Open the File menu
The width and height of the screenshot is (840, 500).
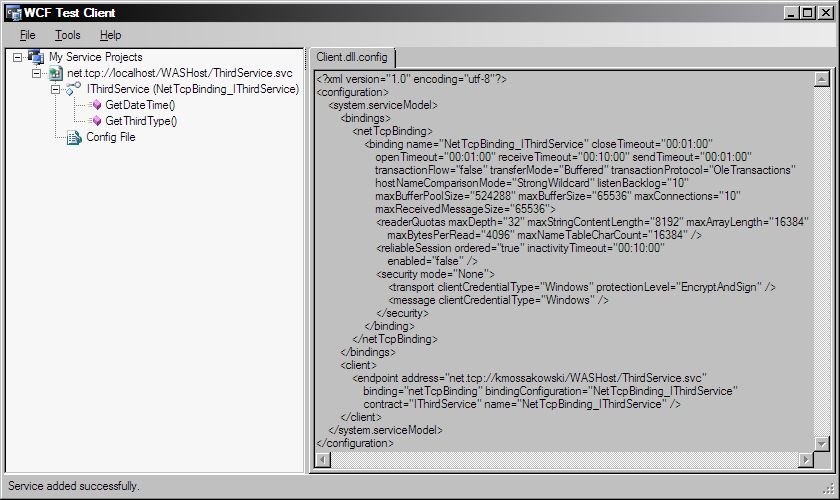point(27,35)
